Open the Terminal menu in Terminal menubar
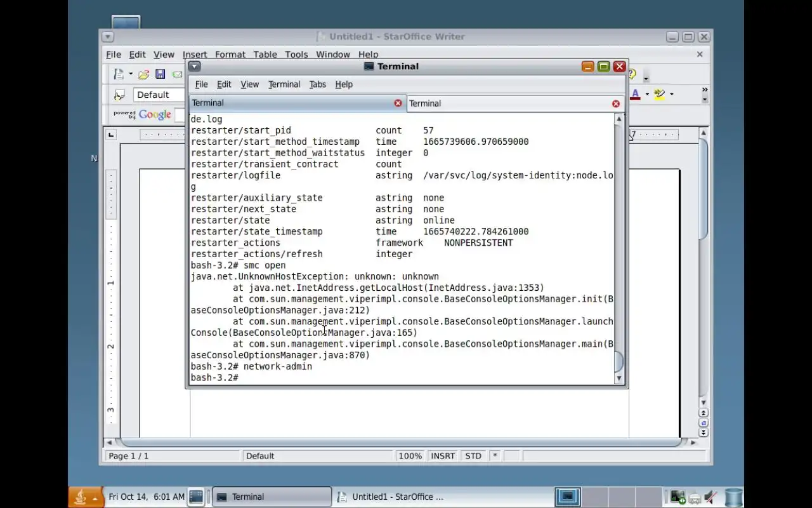This screenshot has height=508, width=812. pos(284,84)
